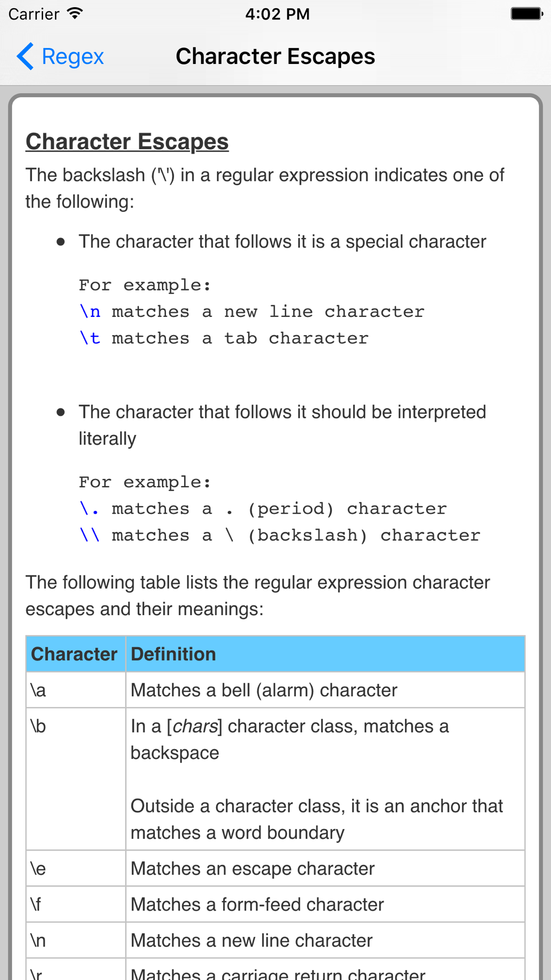Tap 'Matches a new line character' table cell
551x980 pixels.
click(x=325, y=940)
